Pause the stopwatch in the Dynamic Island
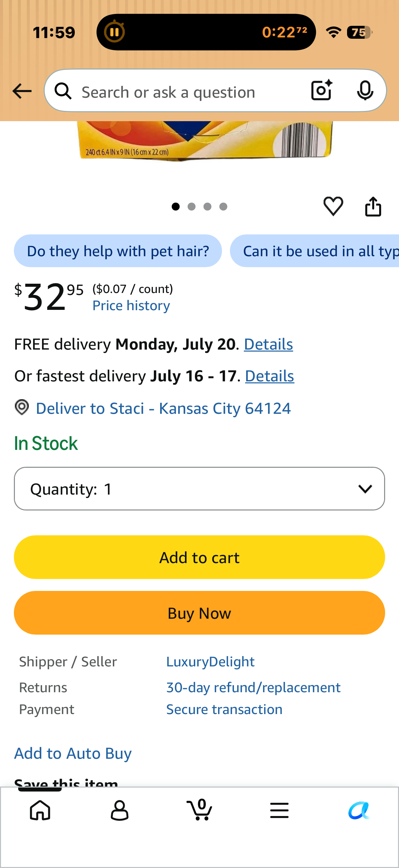Viewport: 399px width, 868px height. click(x=114, y=32)
